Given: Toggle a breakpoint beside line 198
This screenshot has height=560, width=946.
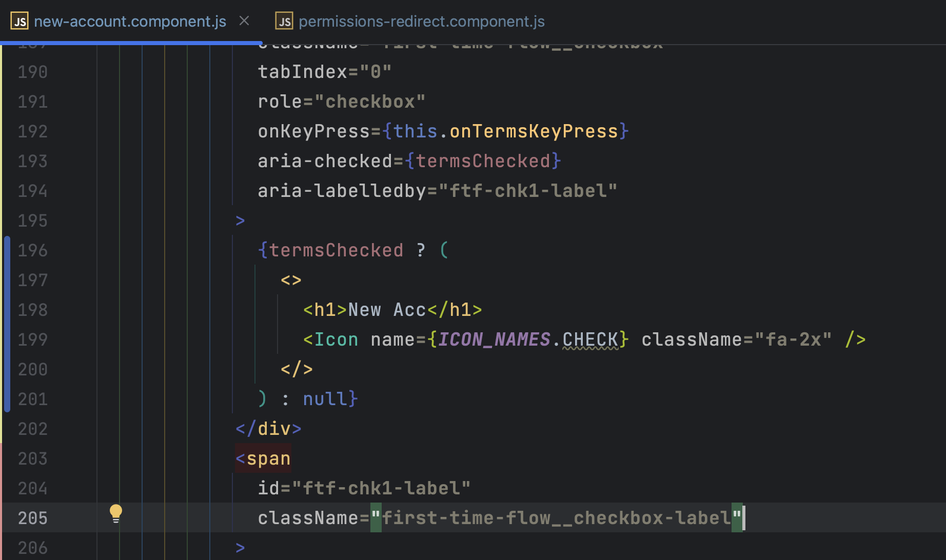Looking at the screenshot, I should pos(72,309).
